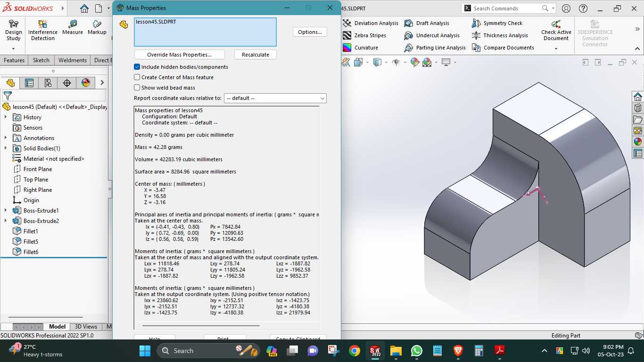Open Search Commands dropdown arrow
This screenshot has width=644, height=362.
click(553, 8)
